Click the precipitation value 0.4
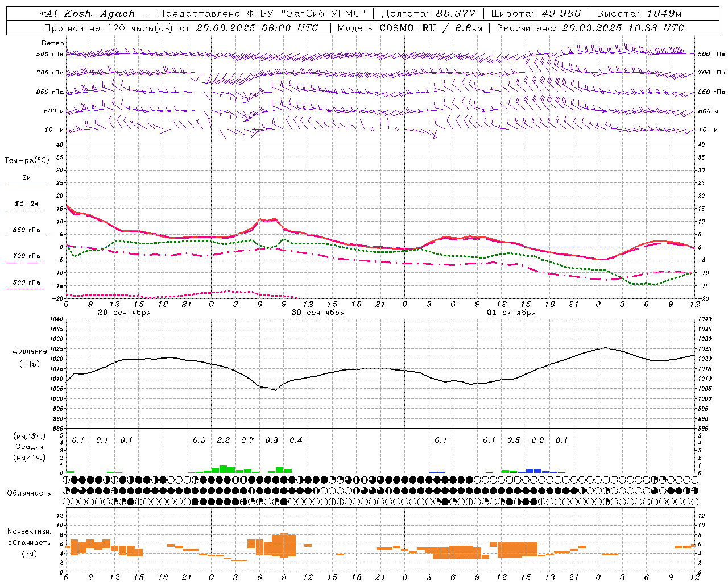Image resolution: width=728 pixels, height=582 pixels. [x=296, y=440]
